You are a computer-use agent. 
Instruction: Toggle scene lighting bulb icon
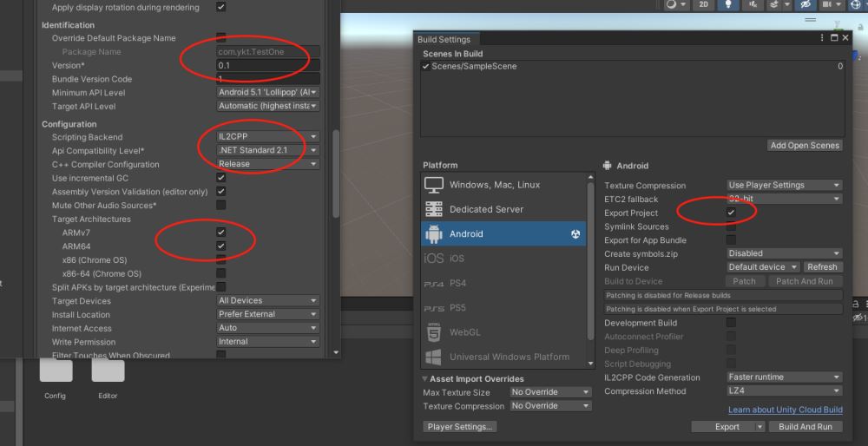tap(728, 5)
